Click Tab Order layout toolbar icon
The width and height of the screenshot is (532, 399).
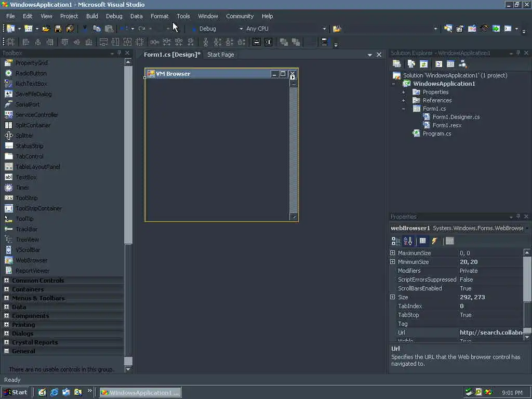[x=324, y=42]
